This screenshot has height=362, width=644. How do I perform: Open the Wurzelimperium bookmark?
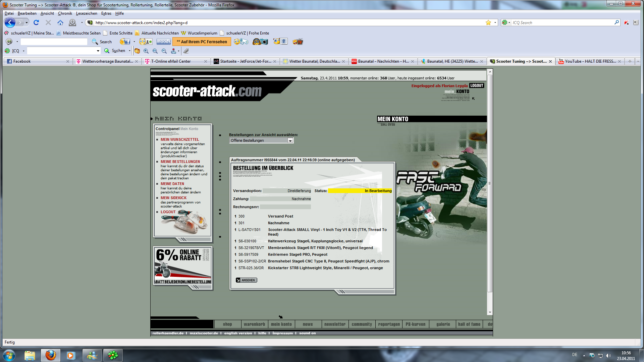coord(199,33)
